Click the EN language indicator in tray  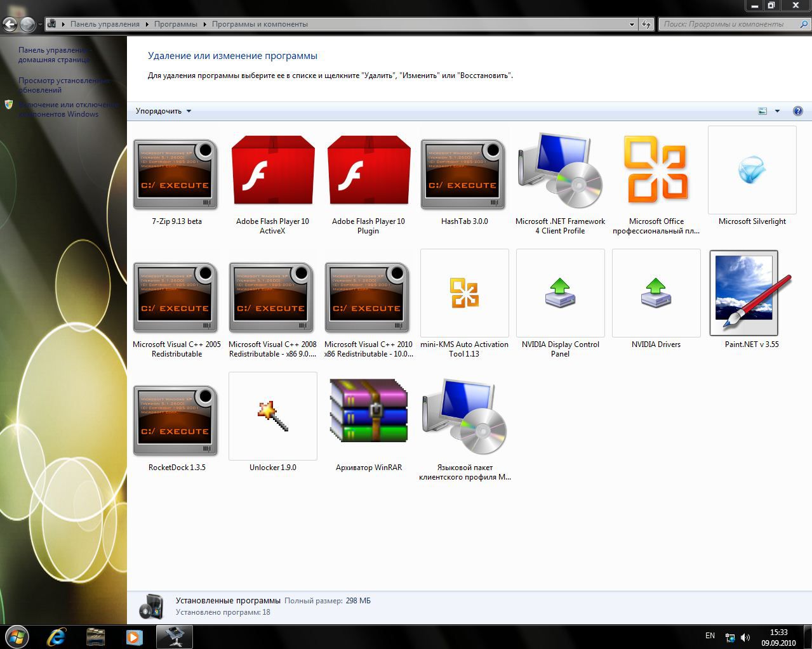click(x=710, y=636)
